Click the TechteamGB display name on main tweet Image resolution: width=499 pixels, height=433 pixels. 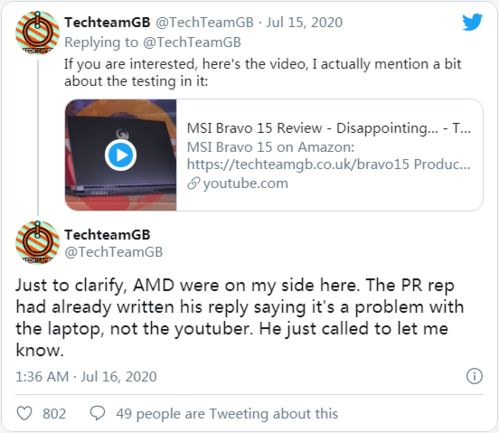(x=107, y=235)
